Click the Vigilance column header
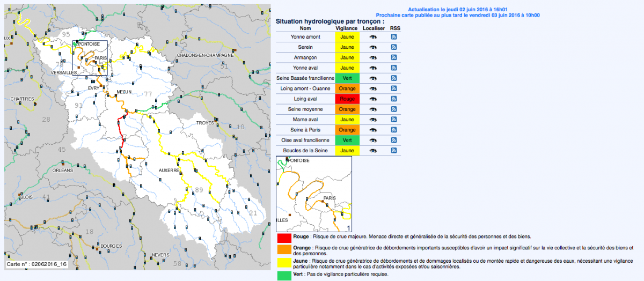The height and width of the screenshot is (281, 644). 347,27
